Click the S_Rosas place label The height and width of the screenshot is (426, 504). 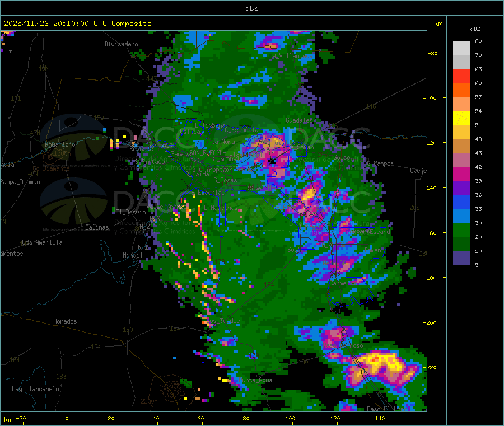[225, 180]
